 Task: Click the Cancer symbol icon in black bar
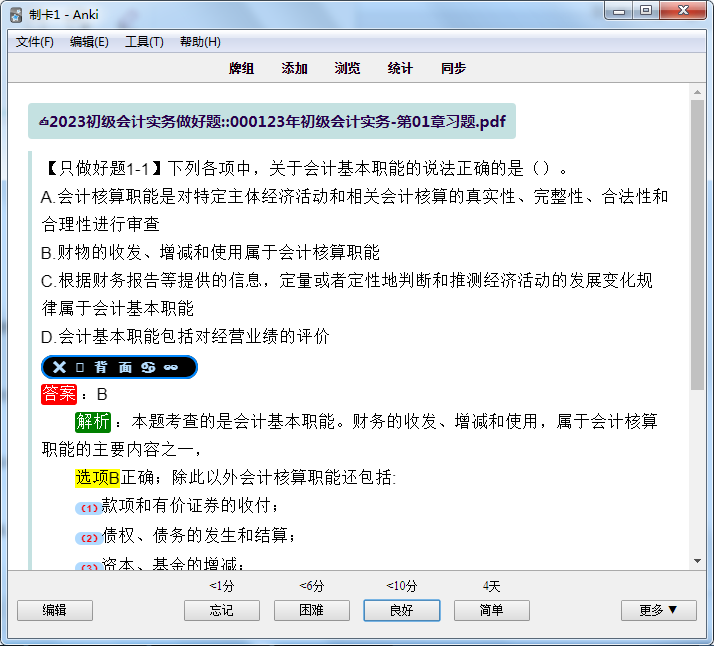(x=149, y=367)
